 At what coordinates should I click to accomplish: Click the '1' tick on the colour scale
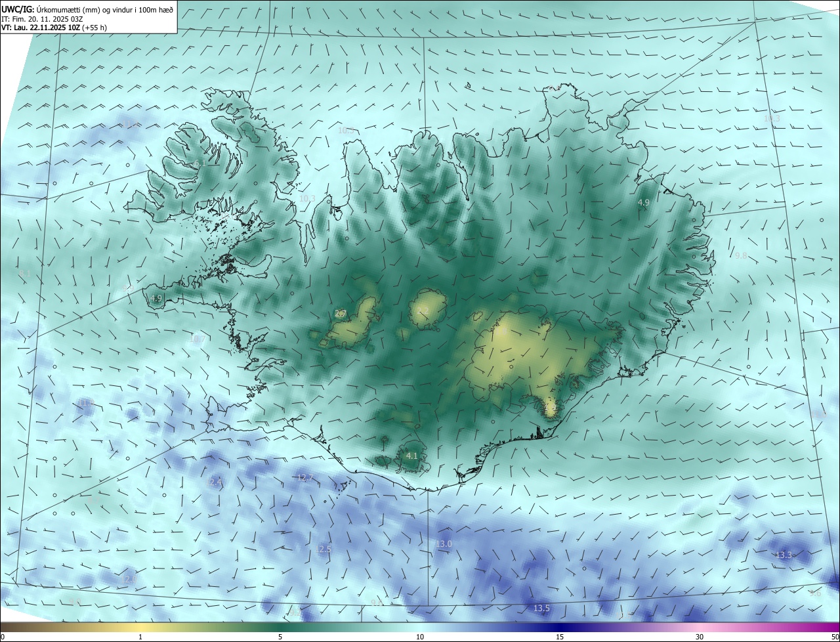140,637
